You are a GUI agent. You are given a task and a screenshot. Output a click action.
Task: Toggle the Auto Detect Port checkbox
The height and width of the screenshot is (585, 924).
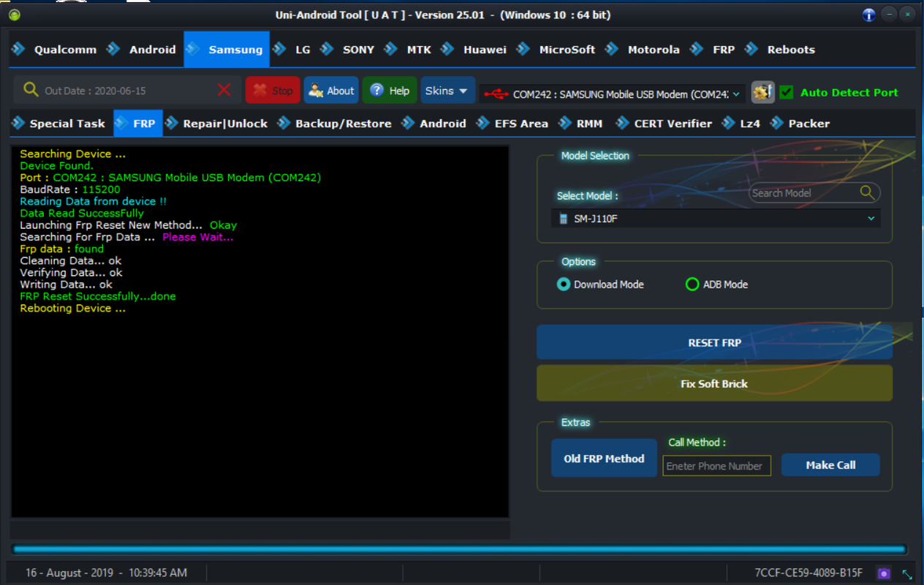pyautogui.click(x=787, y=92)
